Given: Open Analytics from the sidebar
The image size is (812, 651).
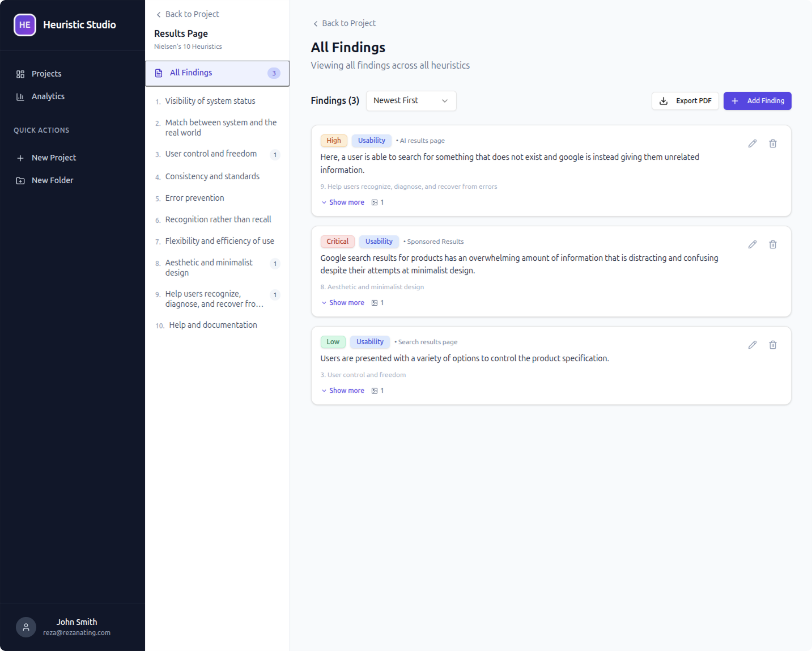Looking at the screenshot, I should point(48,96).
